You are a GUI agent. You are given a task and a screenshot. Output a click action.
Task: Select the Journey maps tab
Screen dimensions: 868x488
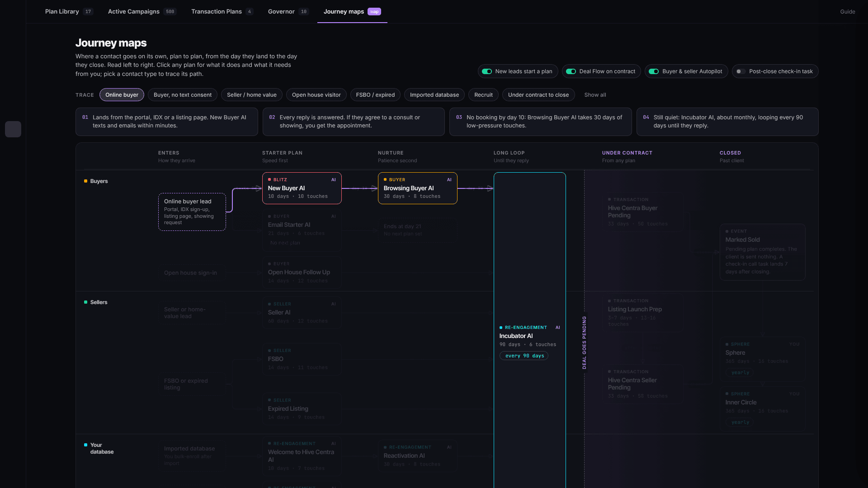(x=352, y=12)
